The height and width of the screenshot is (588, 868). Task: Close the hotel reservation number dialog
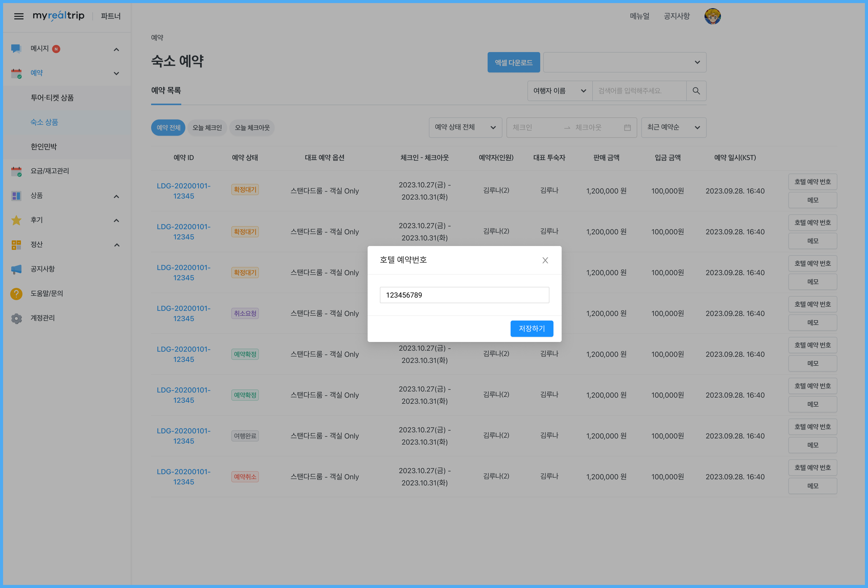pyautogui.click(x=545, y=260)
